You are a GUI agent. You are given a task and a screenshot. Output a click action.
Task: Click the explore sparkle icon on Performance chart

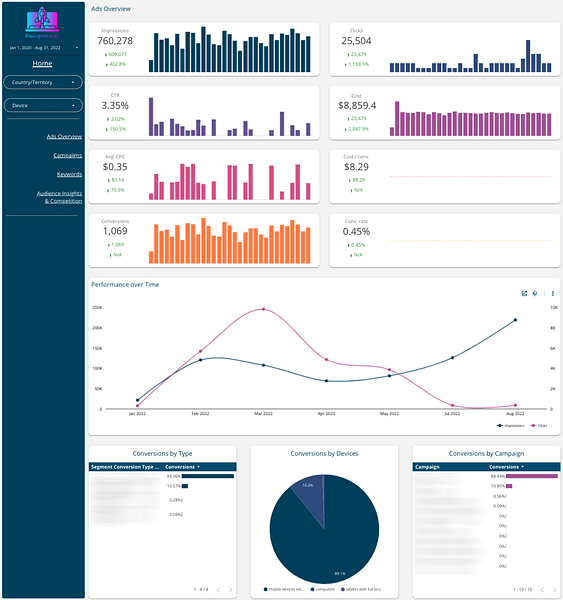click(535, 293)
